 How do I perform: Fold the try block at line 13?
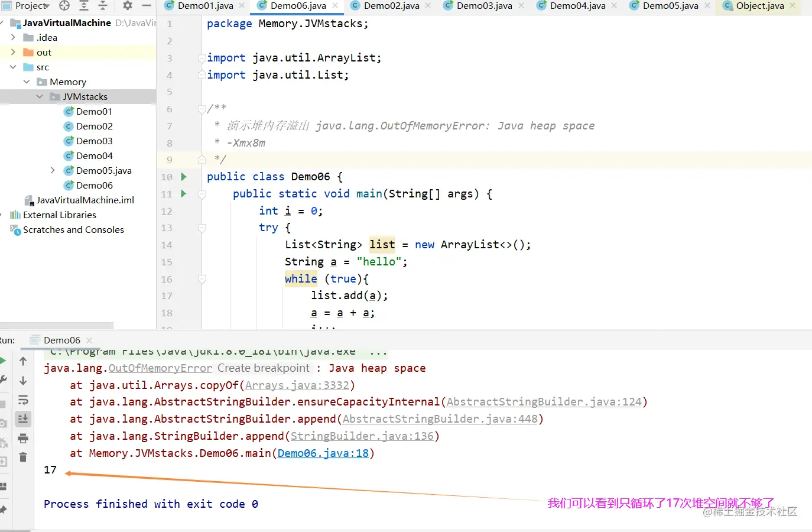202,228
